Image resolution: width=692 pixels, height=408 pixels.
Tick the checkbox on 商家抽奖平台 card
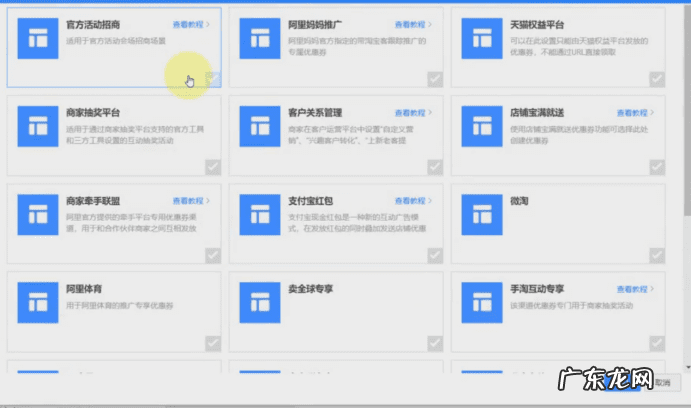pyautogui.click(x=213, y=167)
